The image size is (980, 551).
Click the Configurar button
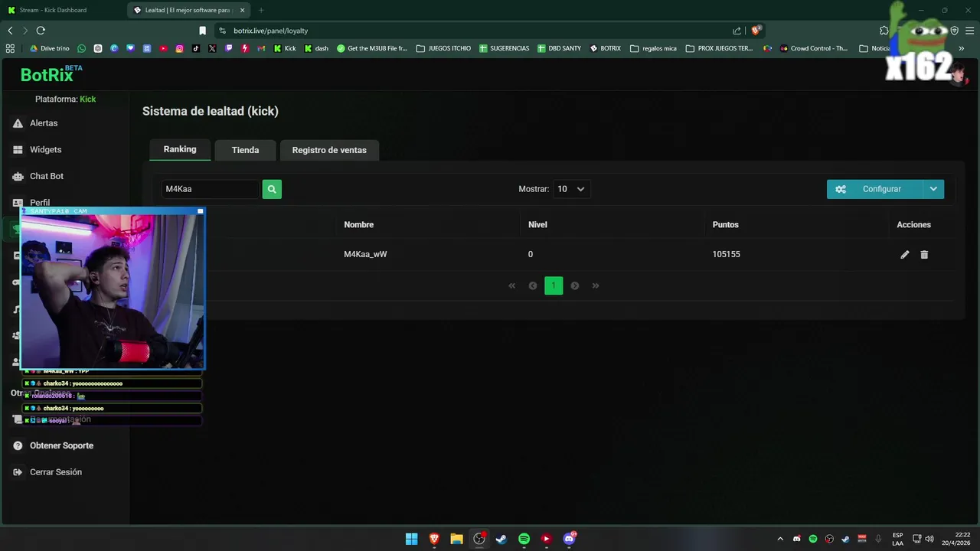[874, 189]
